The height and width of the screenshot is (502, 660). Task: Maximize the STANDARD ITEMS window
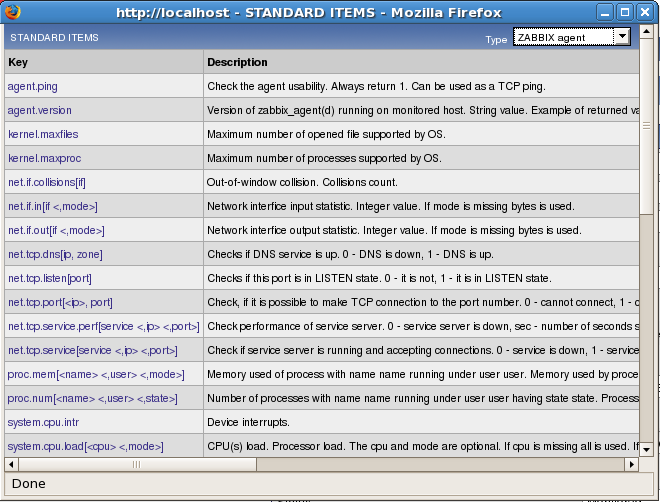coord(625,12)
